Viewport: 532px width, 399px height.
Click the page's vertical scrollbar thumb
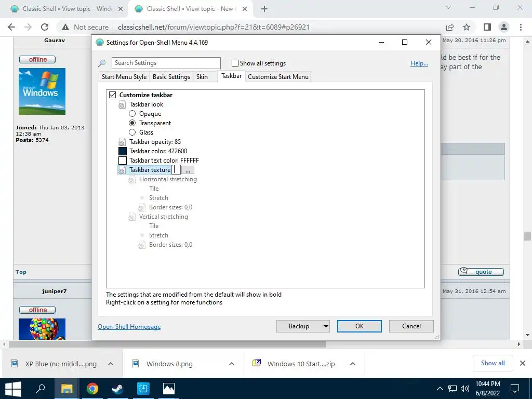coord(527,236)
